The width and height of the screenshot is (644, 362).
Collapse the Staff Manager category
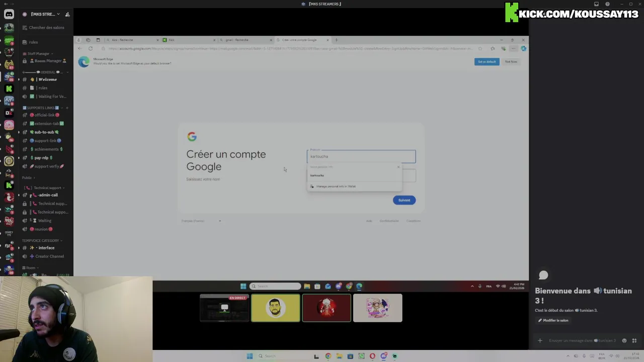pos(39,53)
